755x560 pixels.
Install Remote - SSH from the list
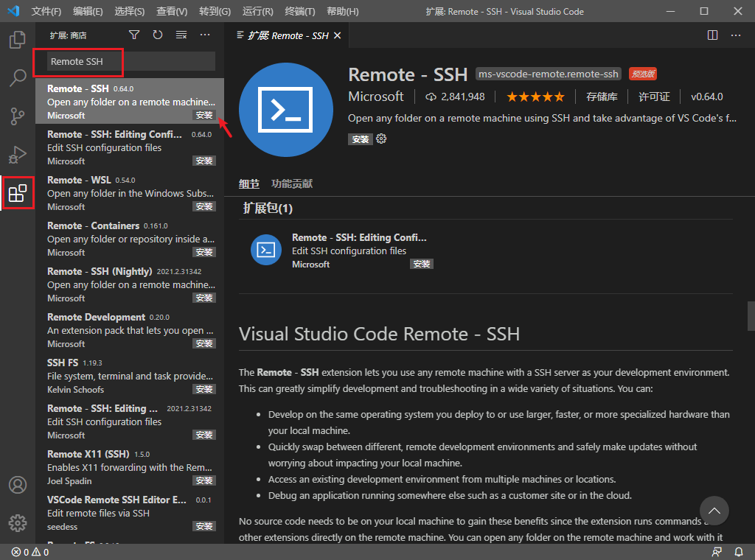pos(204,115)
